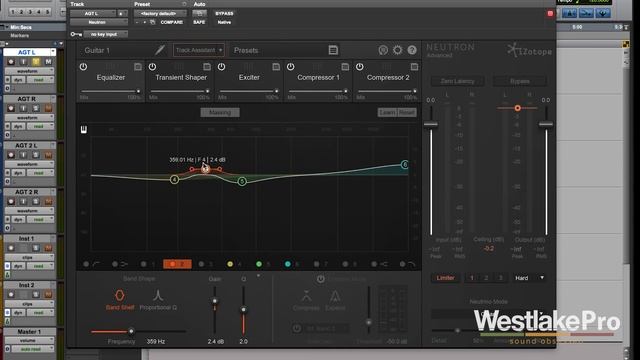Open the Presets browser list icon

click(x=333, y=50)
